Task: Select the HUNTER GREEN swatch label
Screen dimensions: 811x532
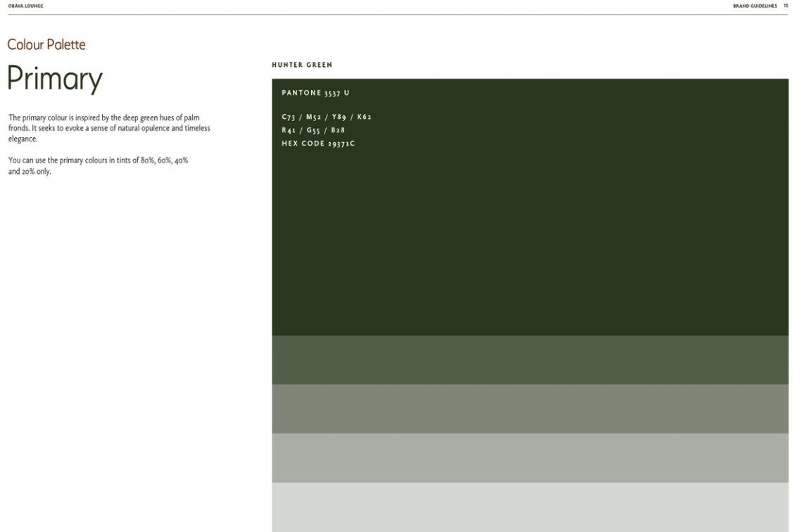Action: click(303, 64)
